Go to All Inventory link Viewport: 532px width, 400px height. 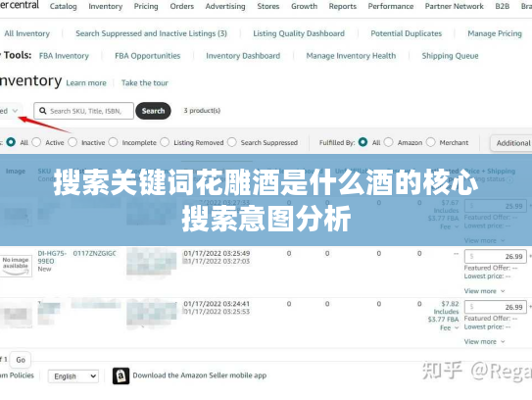26,33
